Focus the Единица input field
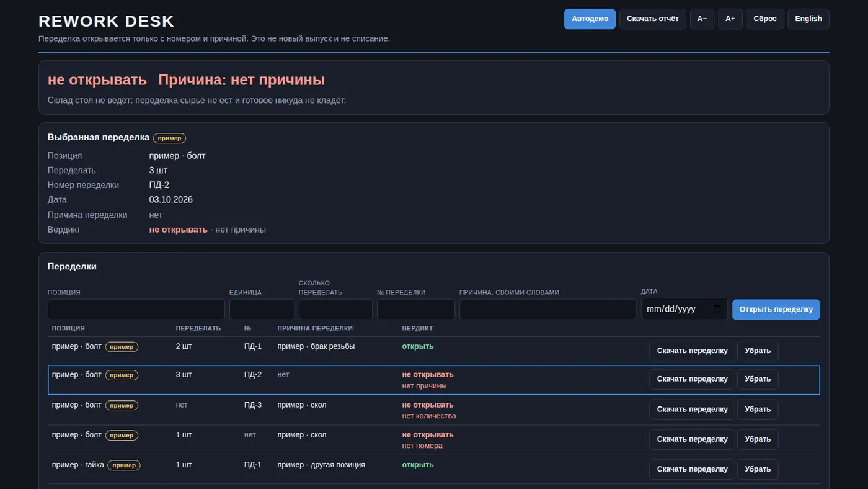This screenshot has height=489, width=868. 262,310
